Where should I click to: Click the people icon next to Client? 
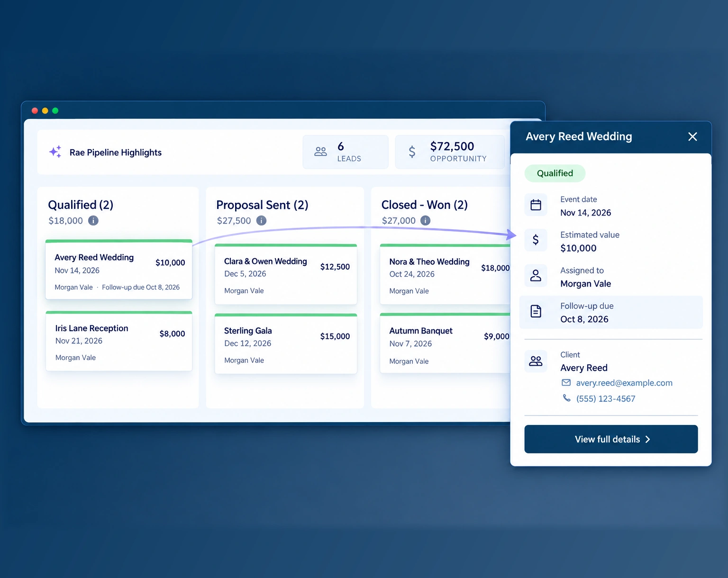(x=536, y=361)
